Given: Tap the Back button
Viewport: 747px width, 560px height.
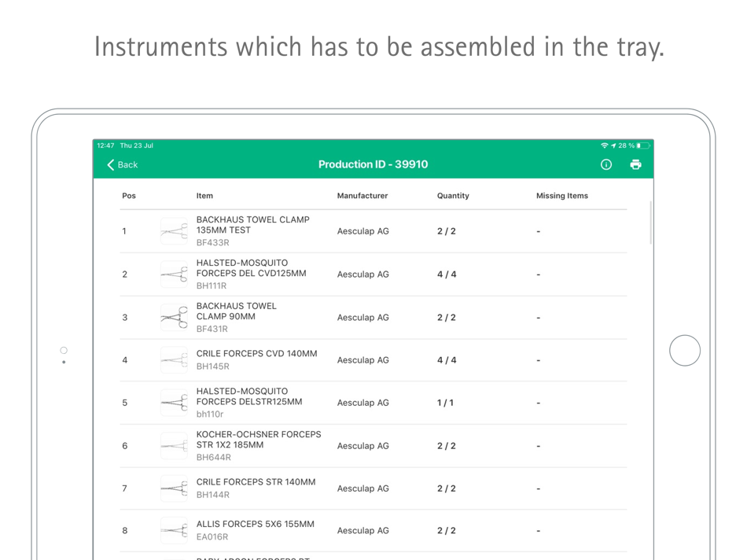Looking at the screenshot, I should pos(123,164).
